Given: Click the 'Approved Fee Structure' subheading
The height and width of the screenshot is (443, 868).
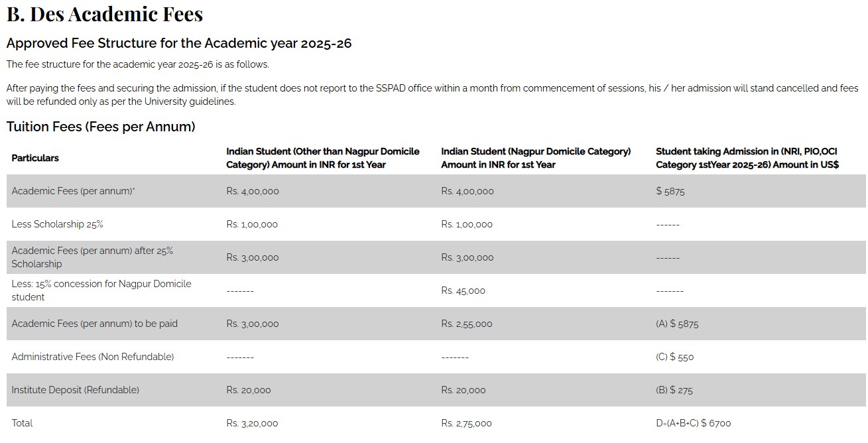Looking at the screenshot, I should 178,44.
